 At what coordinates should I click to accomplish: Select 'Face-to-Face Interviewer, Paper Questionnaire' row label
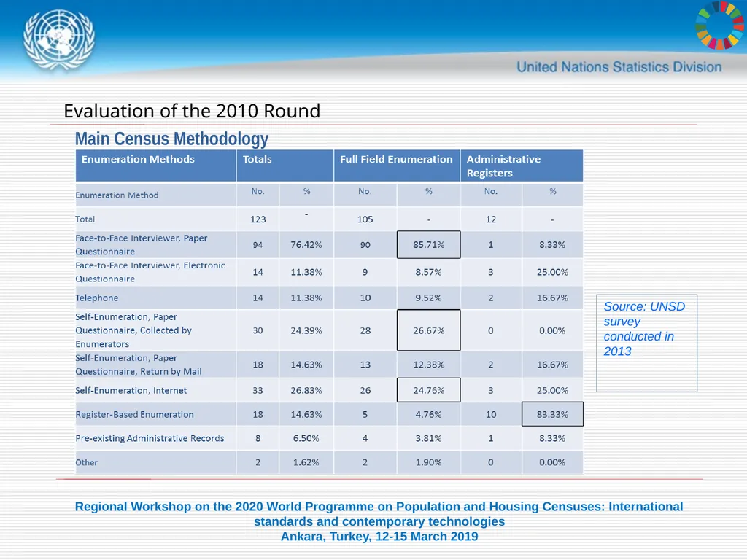(142, 245)
